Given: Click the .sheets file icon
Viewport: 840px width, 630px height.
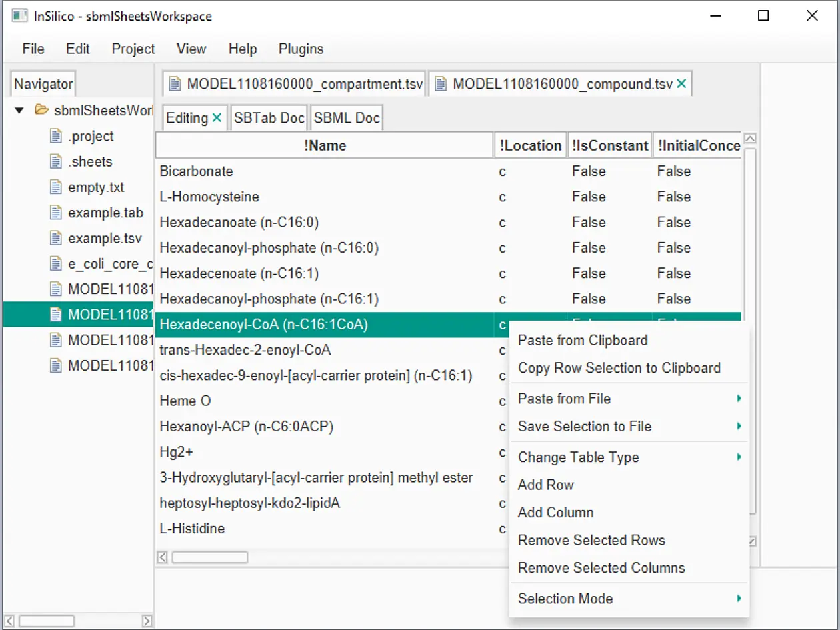Looking at the screenshot, I should (56, 161).
